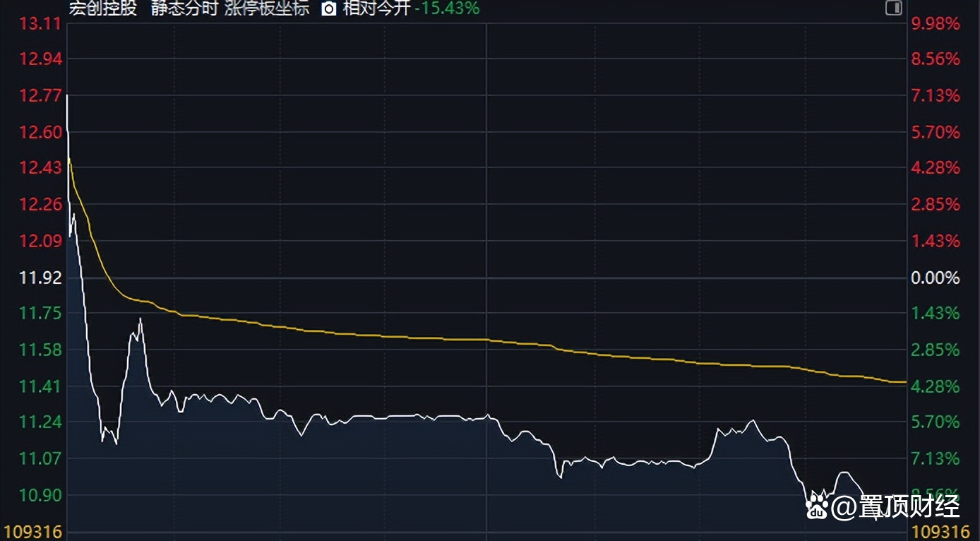Click the camera screenshot icon

point(329,8)
